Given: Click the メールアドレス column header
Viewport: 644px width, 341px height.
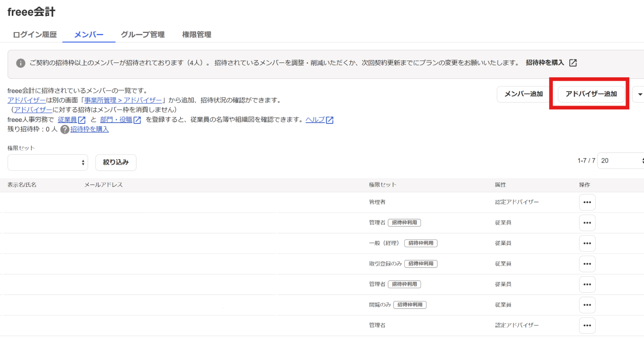Looking at the screenshot, I should [103, 185].
